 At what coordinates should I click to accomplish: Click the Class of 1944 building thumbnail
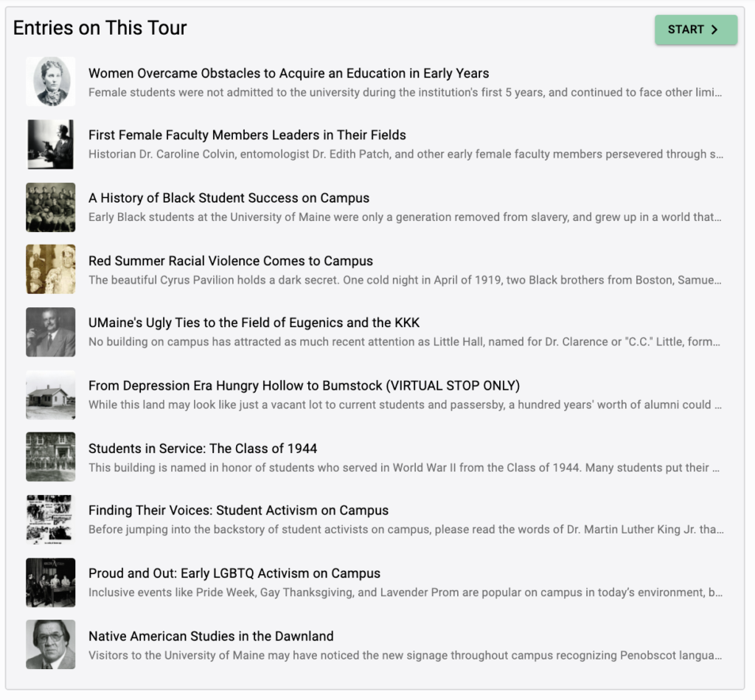click(x=51, y=457)
